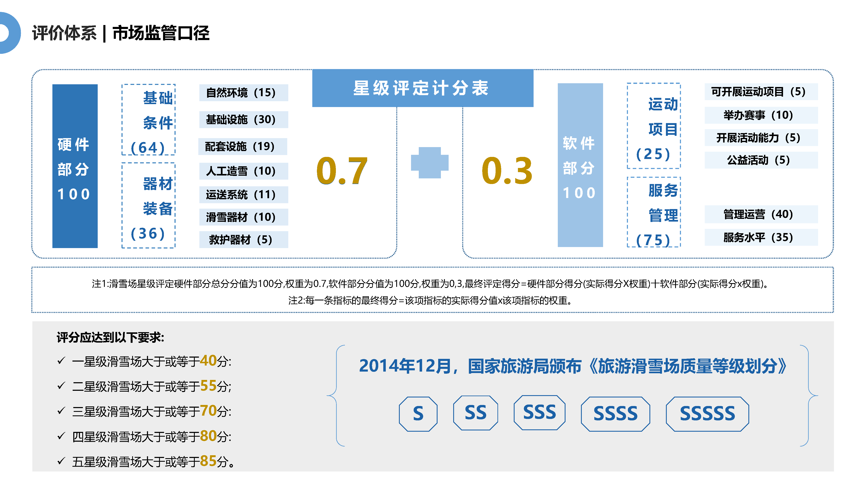The image size is (868, 488).
Task: Select the 基础条件 (64) dashed box
Action: tap(148, 120)
